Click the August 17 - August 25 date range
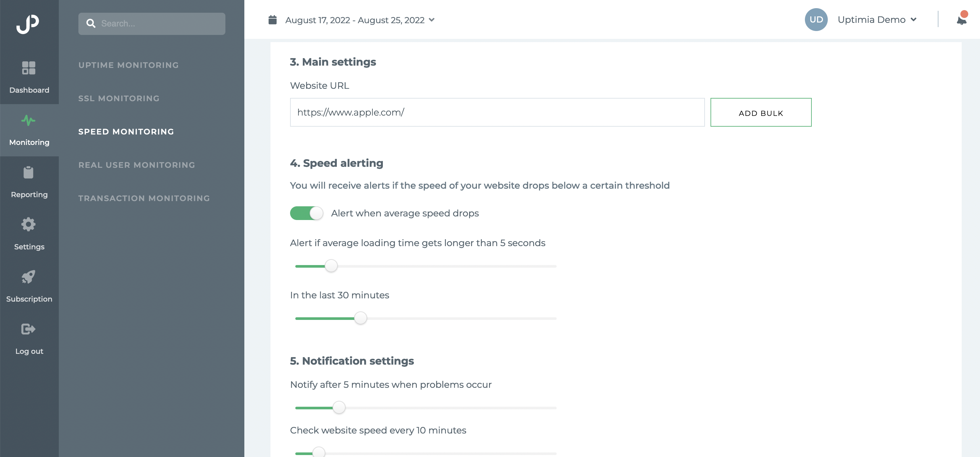This screenshot has height=457, width=980. [x=354, y=20]
